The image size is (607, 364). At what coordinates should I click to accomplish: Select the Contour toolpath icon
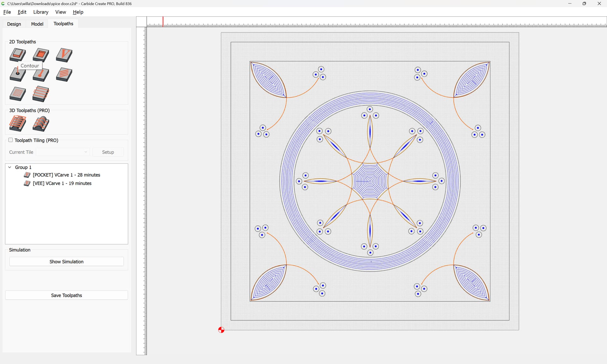17,55
